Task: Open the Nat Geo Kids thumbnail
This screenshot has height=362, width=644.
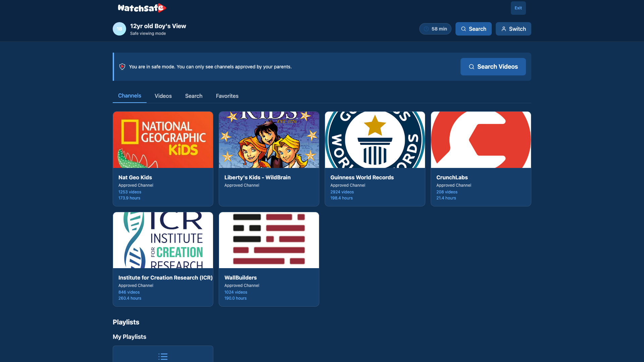Action: (163, 140)
